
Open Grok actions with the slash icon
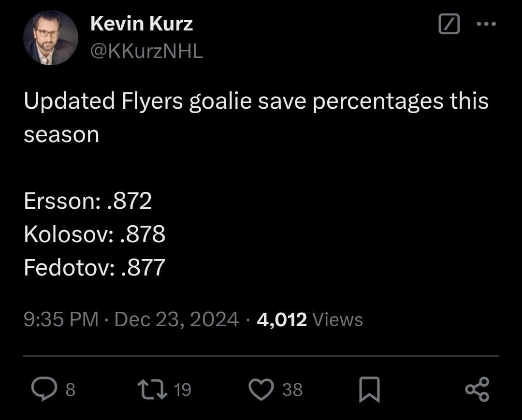(x=449, y=23)
